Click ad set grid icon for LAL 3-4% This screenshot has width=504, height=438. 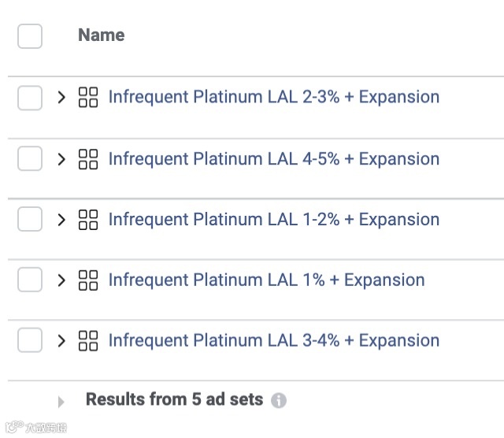point(88,341)
